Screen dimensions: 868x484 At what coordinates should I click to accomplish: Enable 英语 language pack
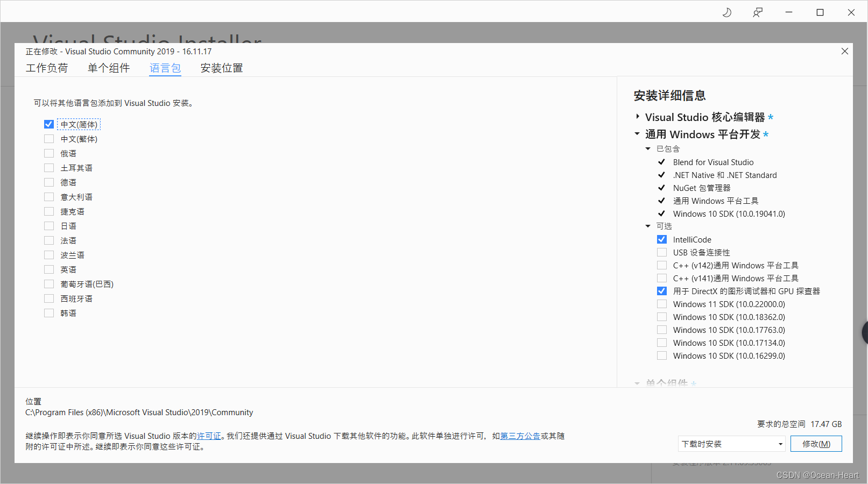(x=49, y=269)
